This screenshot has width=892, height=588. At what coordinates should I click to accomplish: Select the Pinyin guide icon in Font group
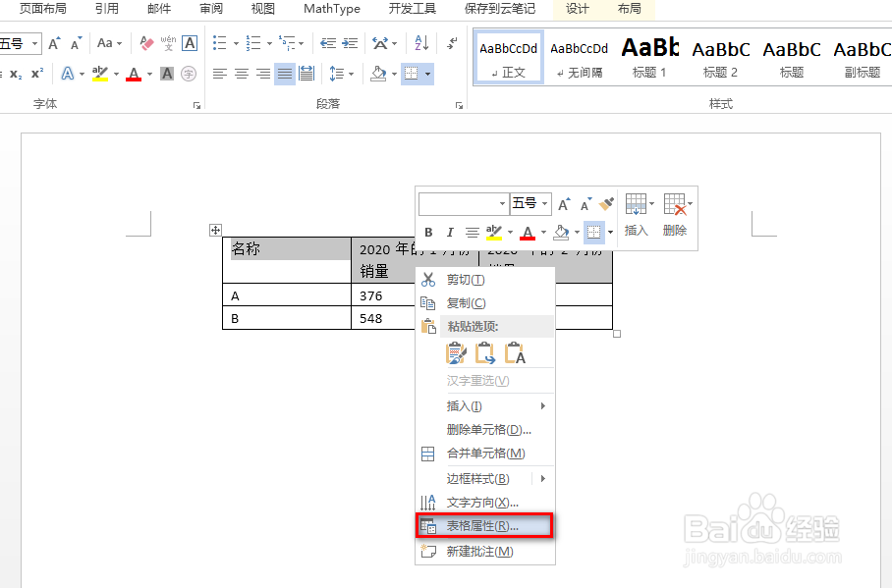click(169, 43)
